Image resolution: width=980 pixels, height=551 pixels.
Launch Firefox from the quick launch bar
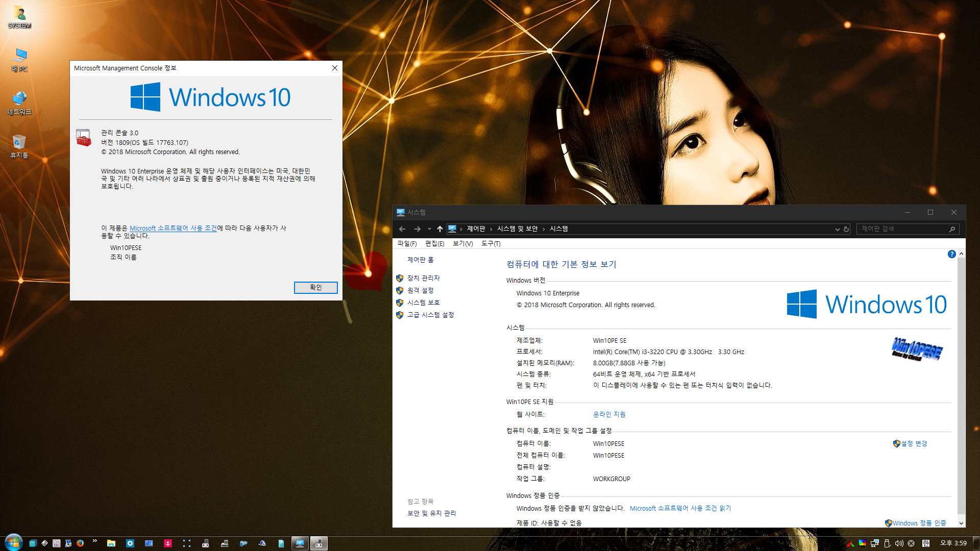(80, 543)
